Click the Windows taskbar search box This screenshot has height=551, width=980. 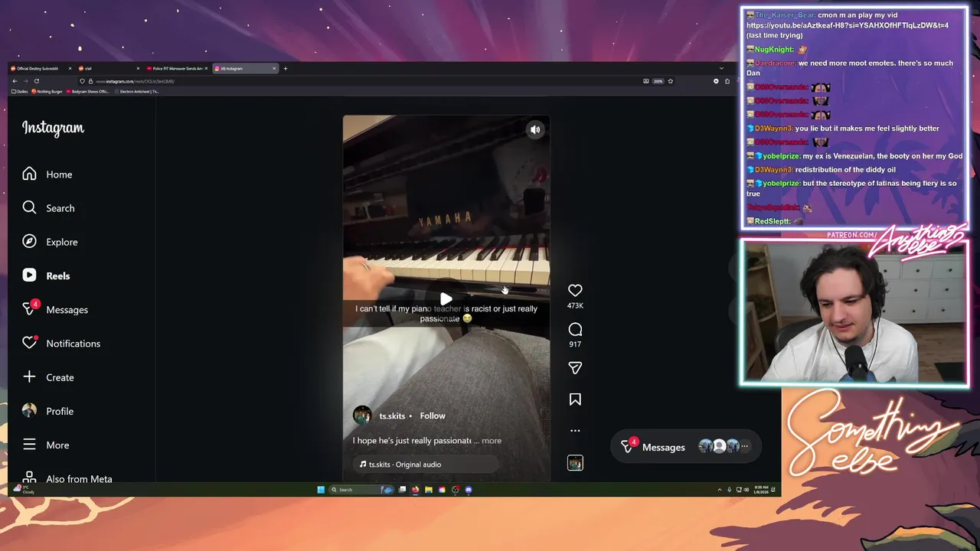tap(361, 490)
